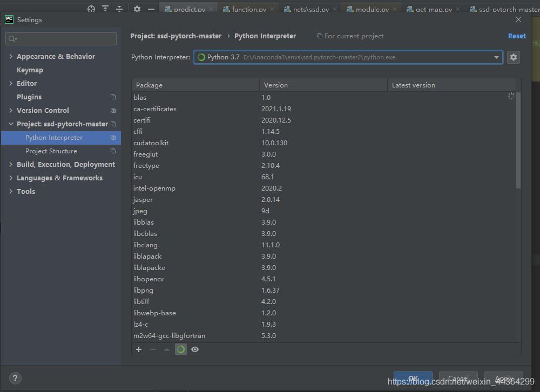The width and height of the screenshot is (540, 392).
Task: Open the Python Interpreter dropdown
Action: click(496, 57)
